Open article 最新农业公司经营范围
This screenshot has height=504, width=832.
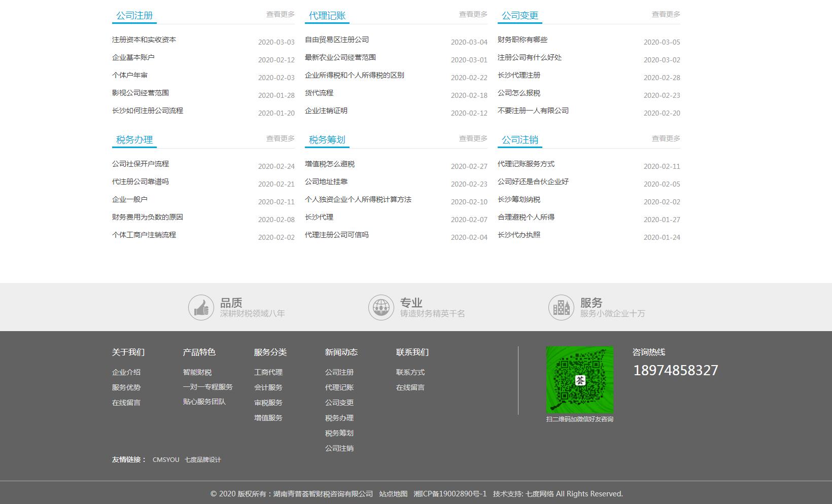coord(340,57)
